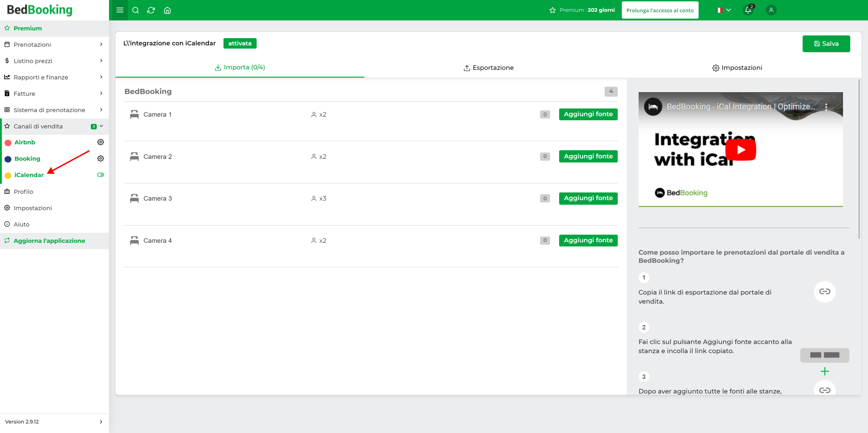This screenshot has height=433, width=868.
Task: Click Prolunga l'accesso al conto
Action: [x=660, y=10]
